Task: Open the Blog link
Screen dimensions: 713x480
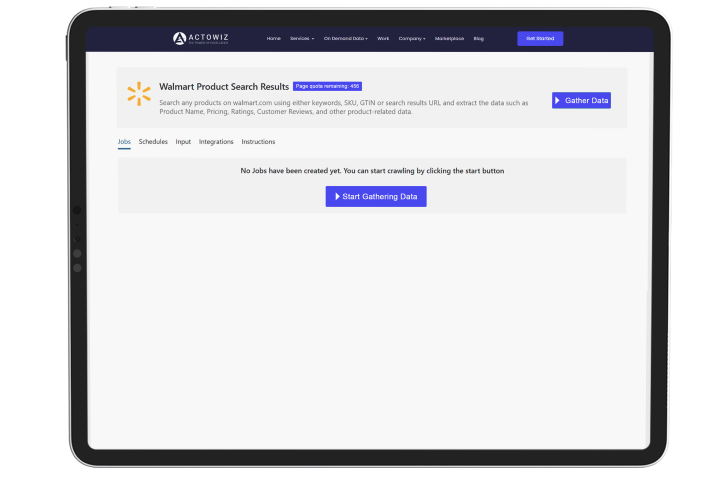Action: point(478,39)
